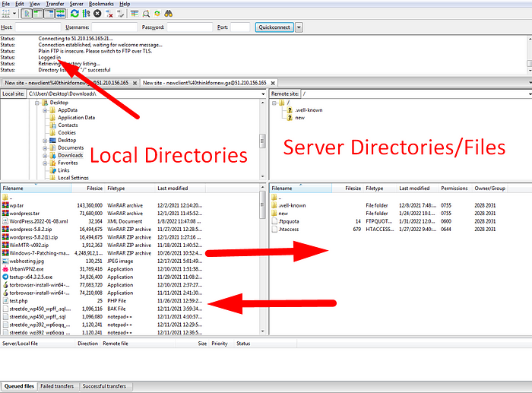The image size is (532, 393).
Task: Open the Quickconnect history dropdown
Action: [x=299, y=27]
